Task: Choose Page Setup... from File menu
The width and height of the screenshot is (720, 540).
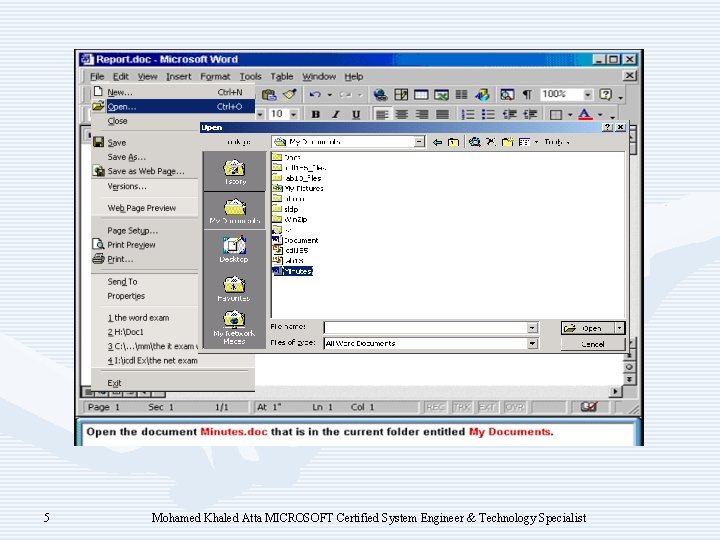Action: 133,231
